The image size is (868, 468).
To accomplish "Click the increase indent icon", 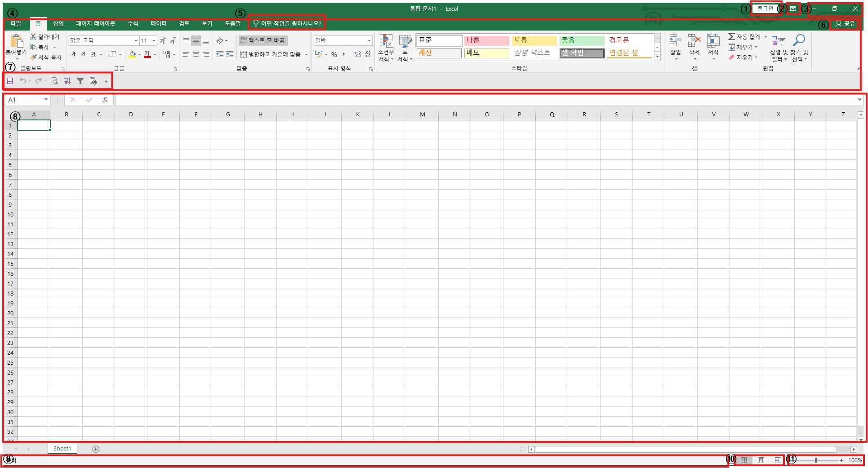I will 230,54.
